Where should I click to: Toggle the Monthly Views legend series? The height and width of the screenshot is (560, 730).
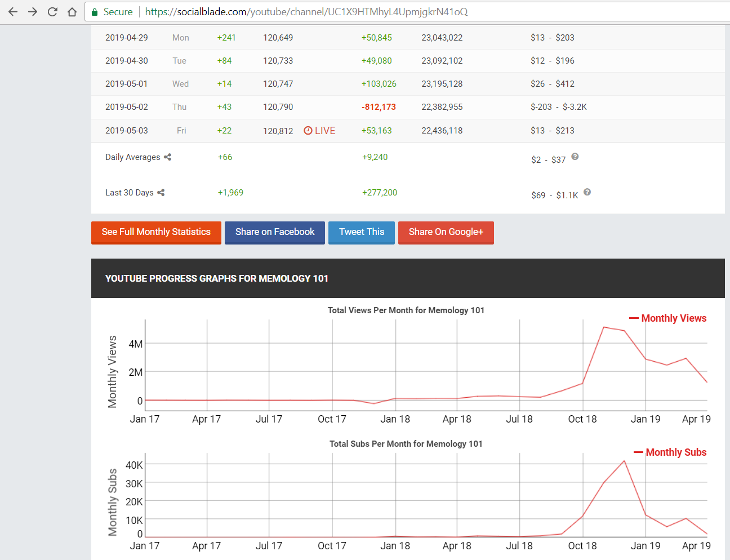coord(667,318)
